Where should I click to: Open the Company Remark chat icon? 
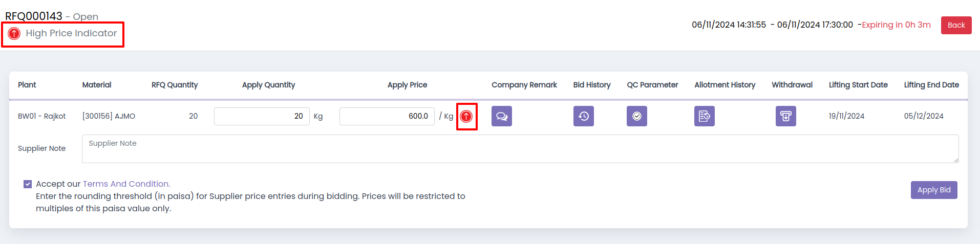click(x=502, y=116)
